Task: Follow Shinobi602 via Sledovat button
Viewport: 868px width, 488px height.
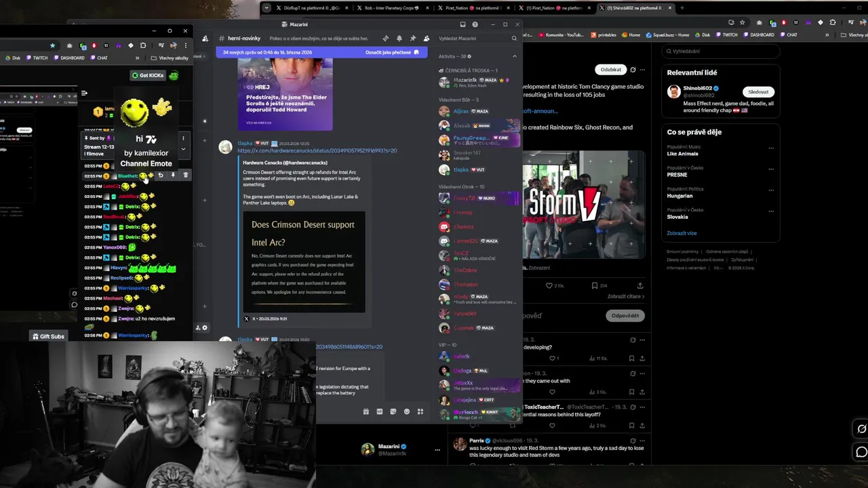Action: coord(758,91)
